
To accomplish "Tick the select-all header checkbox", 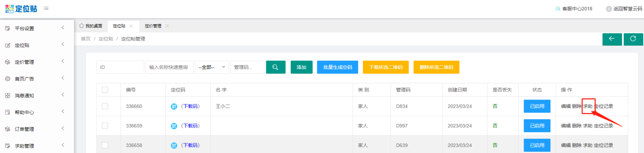I will tap(105, 90).
